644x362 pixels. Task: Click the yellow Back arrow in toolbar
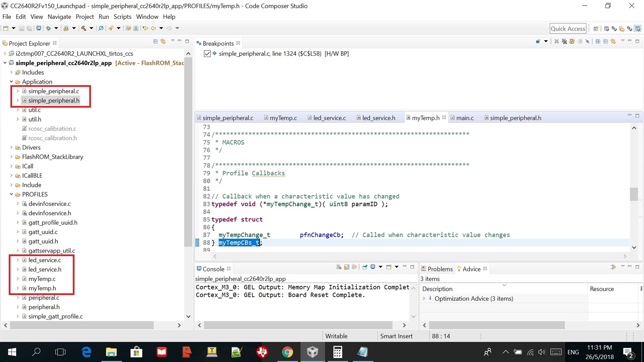[153, 28]
